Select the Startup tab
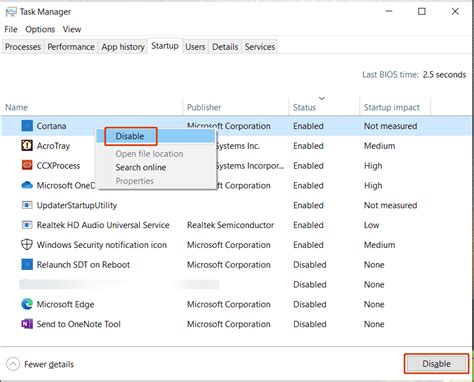 (165, 46)
